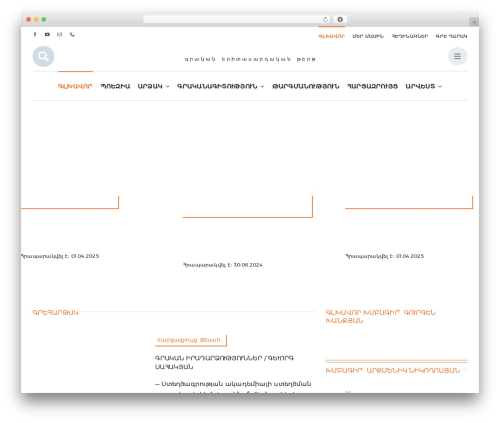Click the orange Հարցազրույց category tag
500x423 pixels.
tap(191, 340)
